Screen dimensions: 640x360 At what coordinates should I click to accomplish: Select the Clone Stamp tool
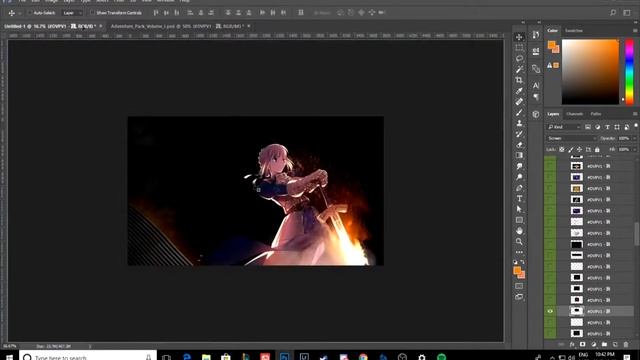coord(519,123)
